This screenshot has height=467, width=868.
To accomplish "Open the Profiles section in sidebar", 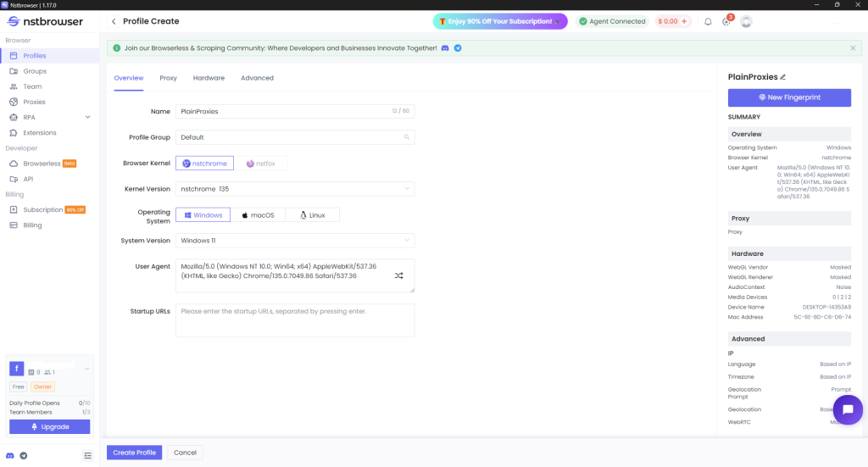I will click(x=50, y=56).
